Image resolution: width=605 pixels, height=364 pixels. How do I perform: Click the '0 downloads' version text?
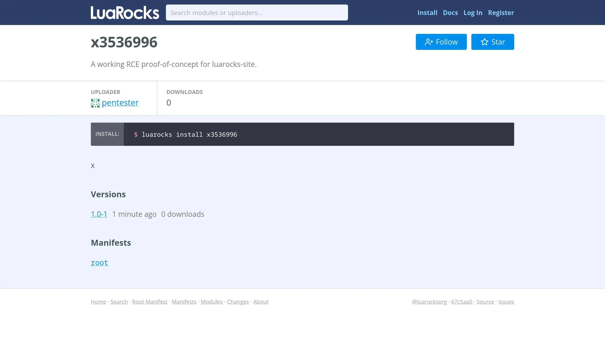[183, 214]
